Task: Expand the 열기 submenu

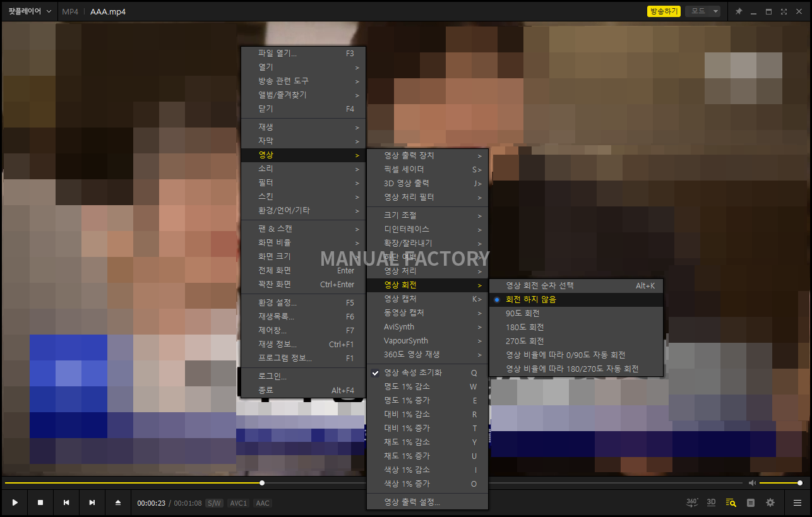Action: [303, 67]
